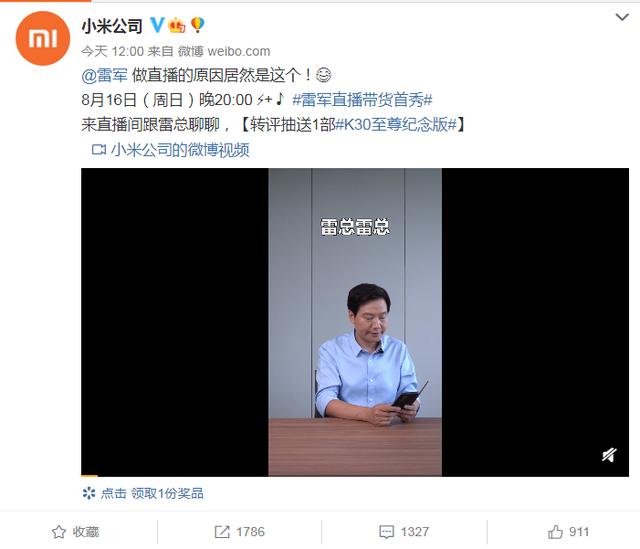Open the 小米公司 account name
Viewport: 640px width, 549px height.
coord(112,26)
